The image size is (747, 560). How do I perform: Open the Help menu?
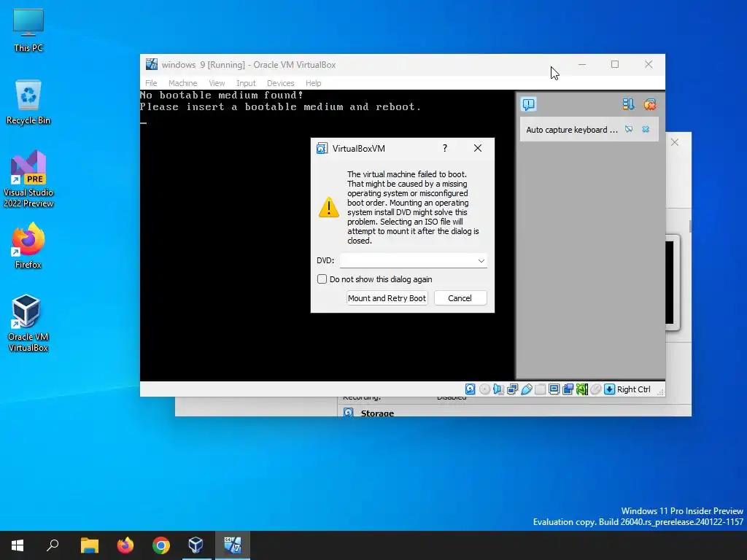313,83
